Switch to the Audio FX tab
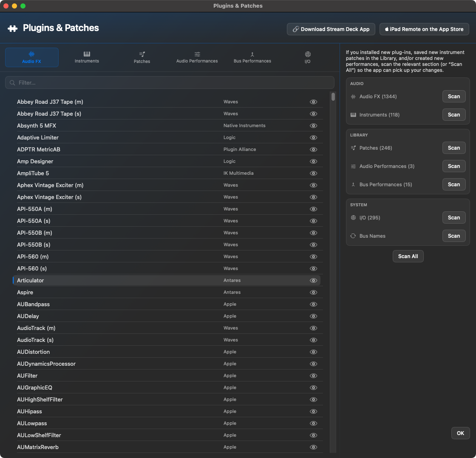 coord(31,57)
